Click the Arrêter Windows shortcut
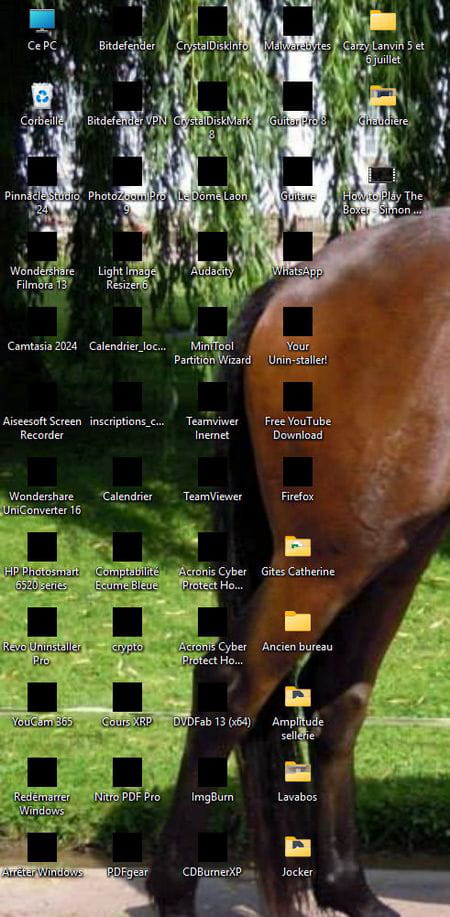Screen dimensions: 450x917 click(42, 847)
